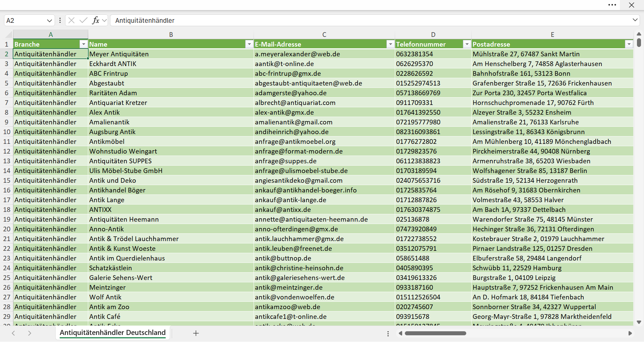Click the select-all corner triangle

(9, 34)
